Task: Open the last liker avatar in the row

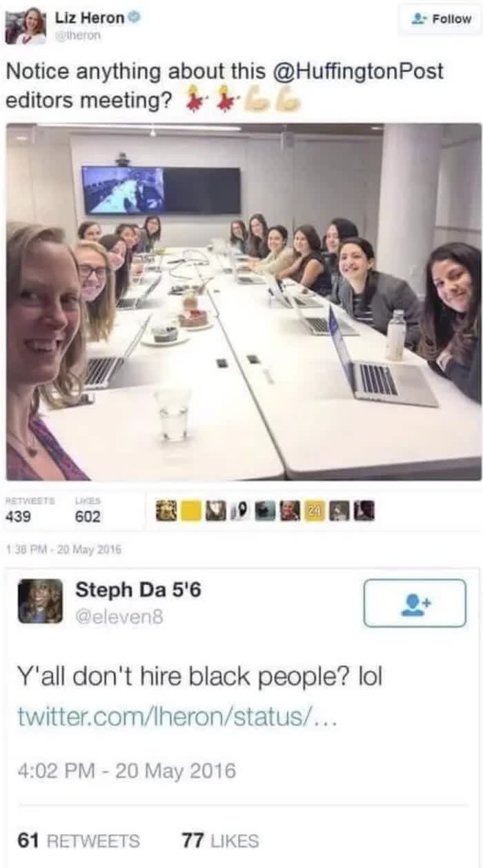Action: tap(364, 511)
